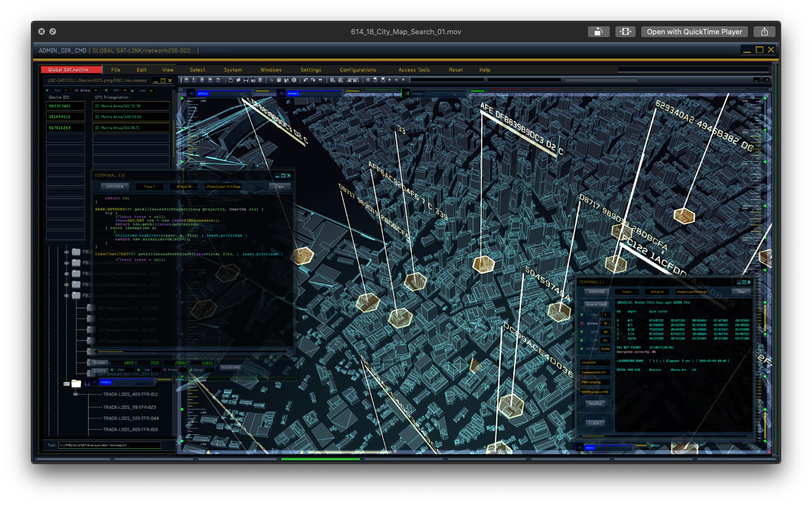Expand the transponder.link_0016 folder node

pyautogui.click(x=66, y=295)
